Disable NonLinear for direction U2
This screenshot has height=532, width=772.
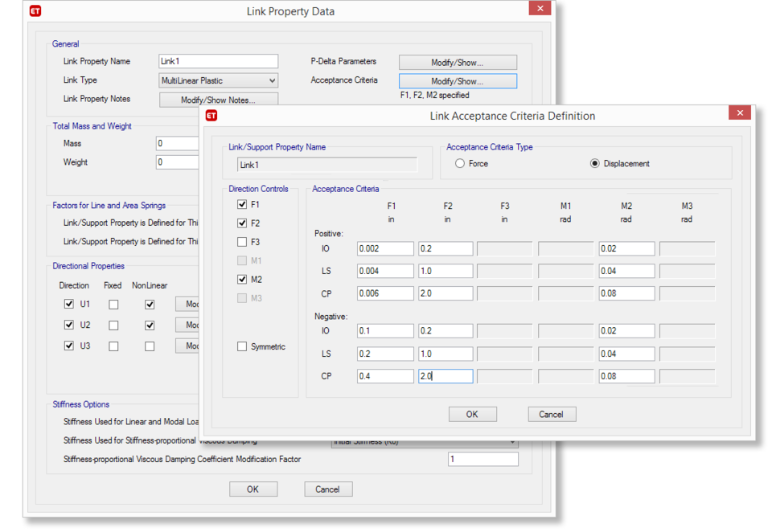150,325
